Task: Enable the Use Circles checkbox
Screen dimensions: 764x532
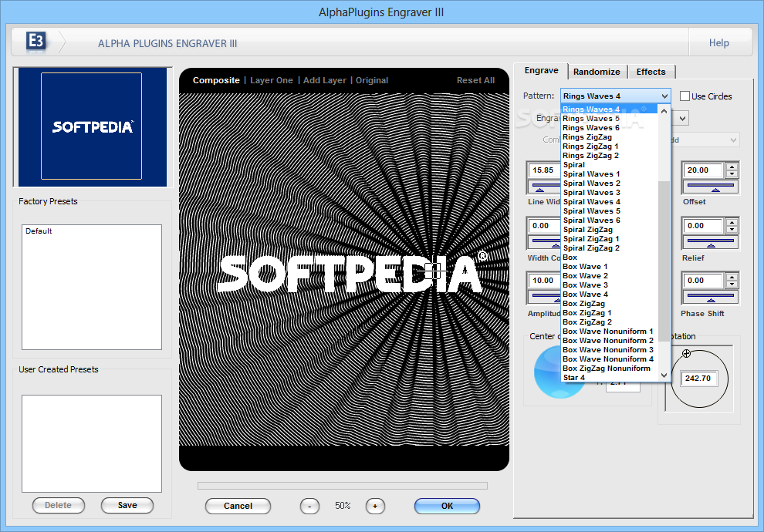Action: click(685, 96)
